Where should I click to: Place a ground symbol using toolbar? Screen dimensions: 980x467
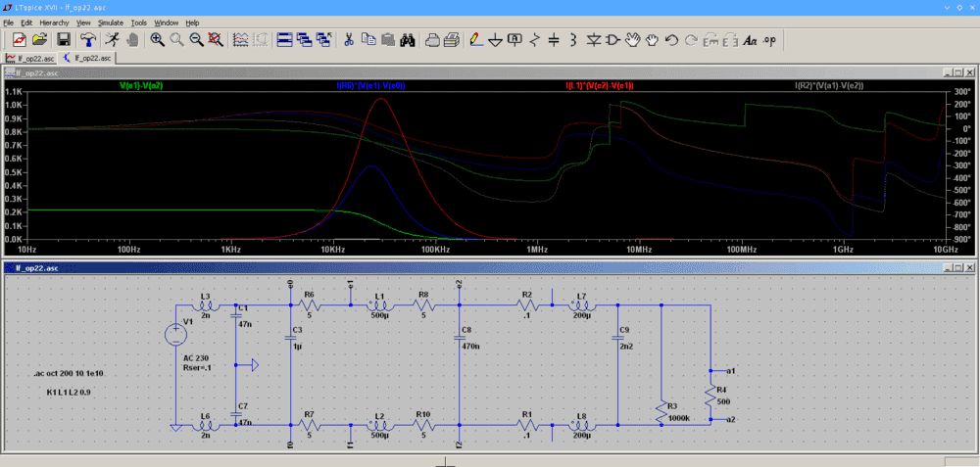point(495,40)
